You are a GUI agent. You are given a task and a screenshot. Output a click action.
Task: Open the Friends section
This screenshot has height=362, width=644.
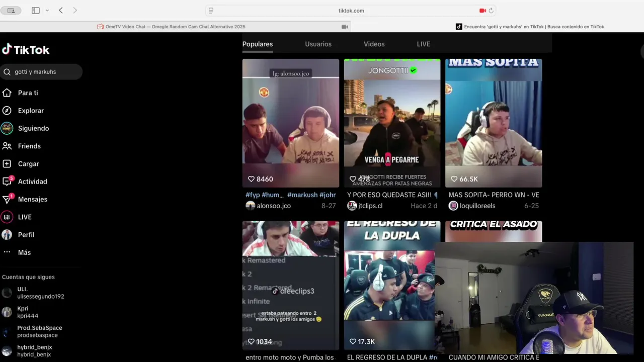(x=29, y=146)
